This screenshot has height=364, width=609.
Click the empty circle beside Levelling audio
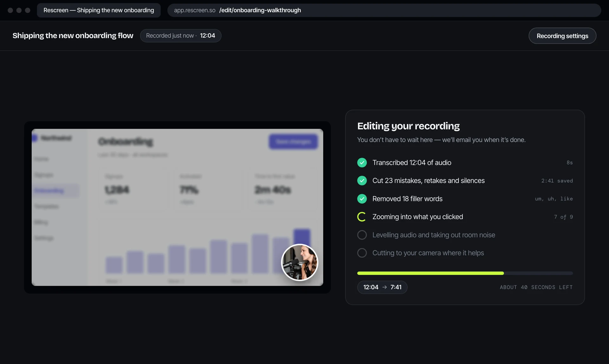tap(362, 235)
